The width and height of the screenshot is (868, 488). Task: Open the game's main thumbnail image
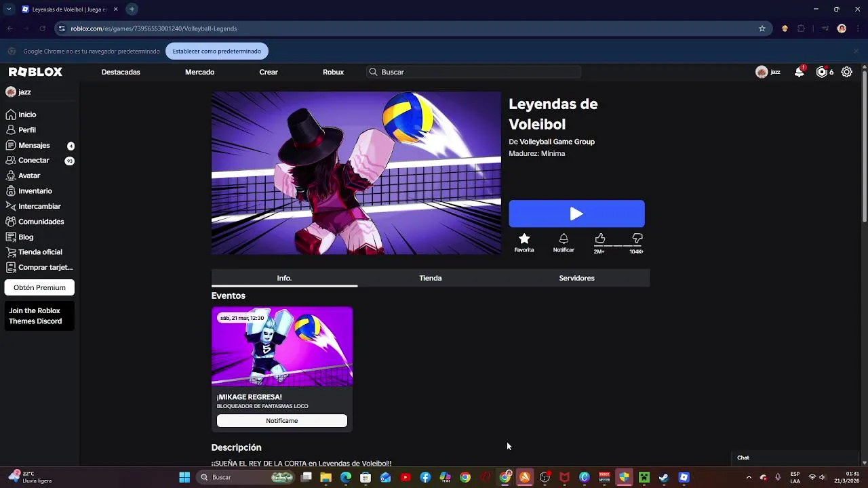pos(356,174)
